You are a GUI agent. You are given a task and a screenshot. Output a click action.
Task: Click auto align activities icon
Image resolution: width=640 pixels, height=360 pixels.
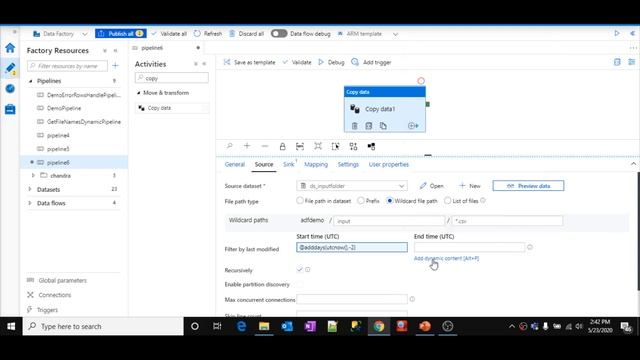coord(353,146)
